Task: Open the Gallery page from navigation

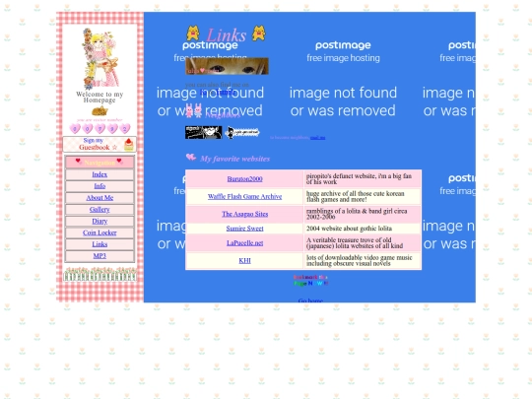Action: pyautogui.click(x=100, y=209)
